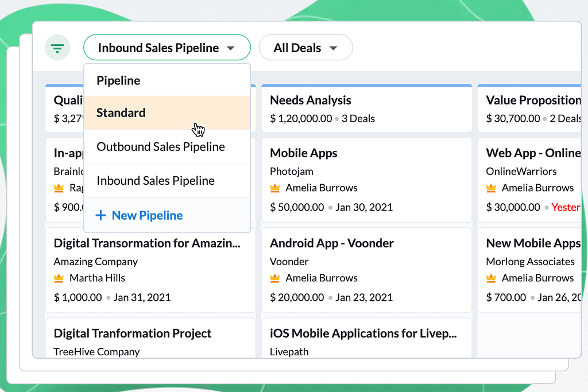Click crown icon on Android App - Voonder card

(275, 278)
